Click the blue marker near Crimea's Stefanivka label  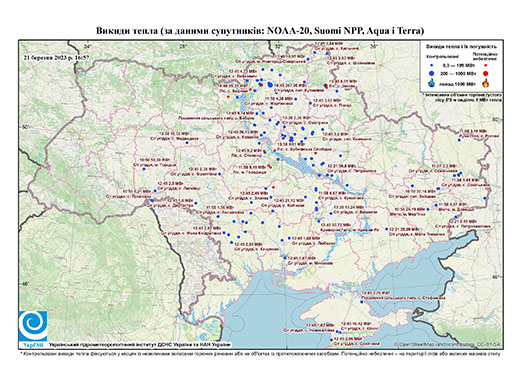(361, 302)
